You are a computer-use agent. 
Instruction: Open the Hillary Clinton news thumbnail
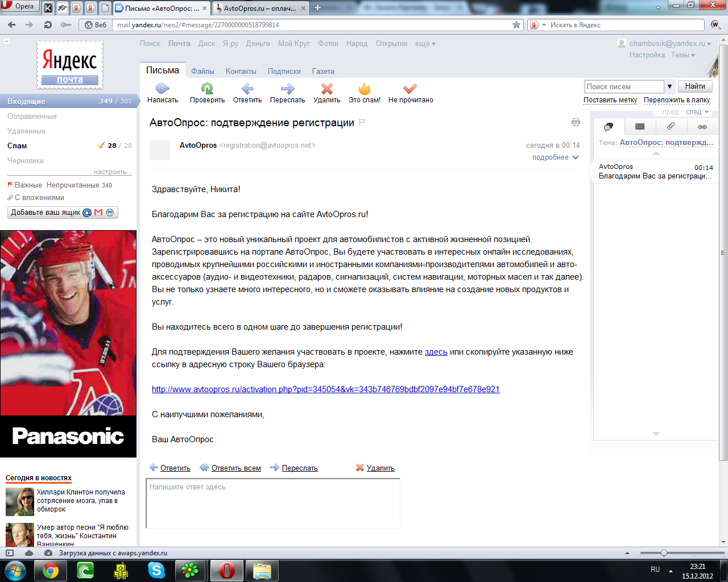[20, 502]
